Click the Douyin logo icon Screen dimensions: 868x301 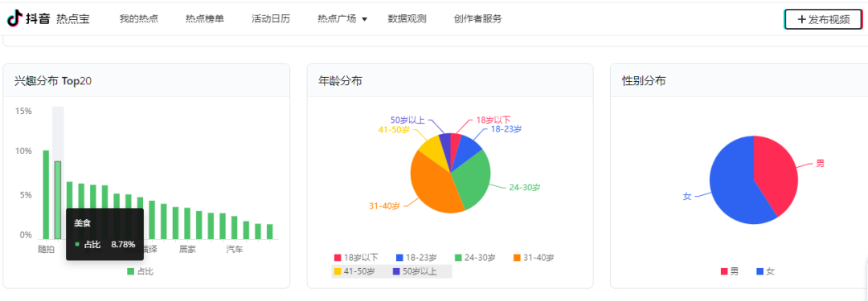[14, 18]
